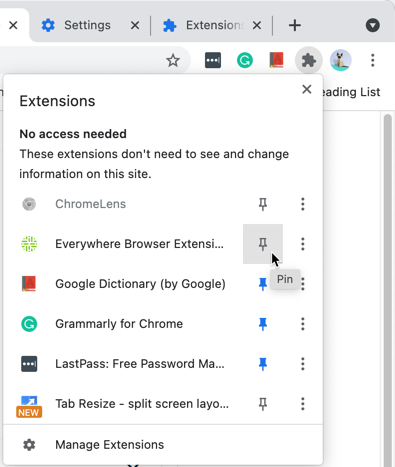Screen dimensions: 395x467
Task: Open more options for ChromeLens
Action: point(303,204)
